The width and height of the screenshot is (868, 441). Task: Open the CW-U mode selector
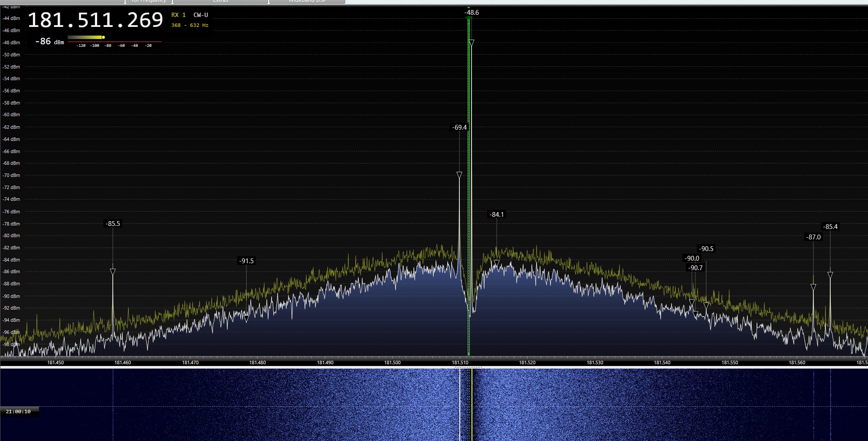pyautogui.click(x=200, y=15)
